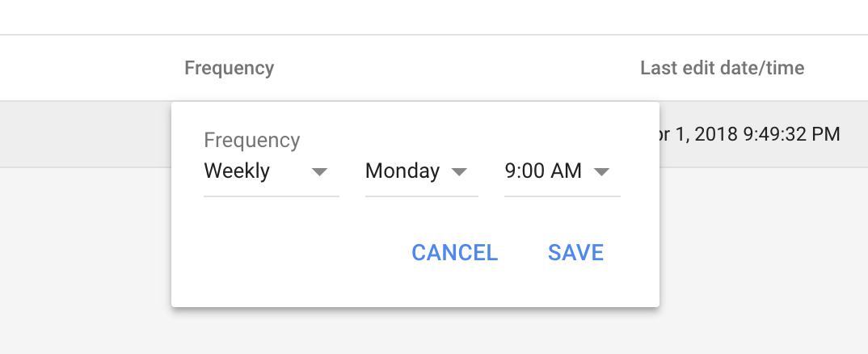Sort by the Frequency column header

coord(229,68)
